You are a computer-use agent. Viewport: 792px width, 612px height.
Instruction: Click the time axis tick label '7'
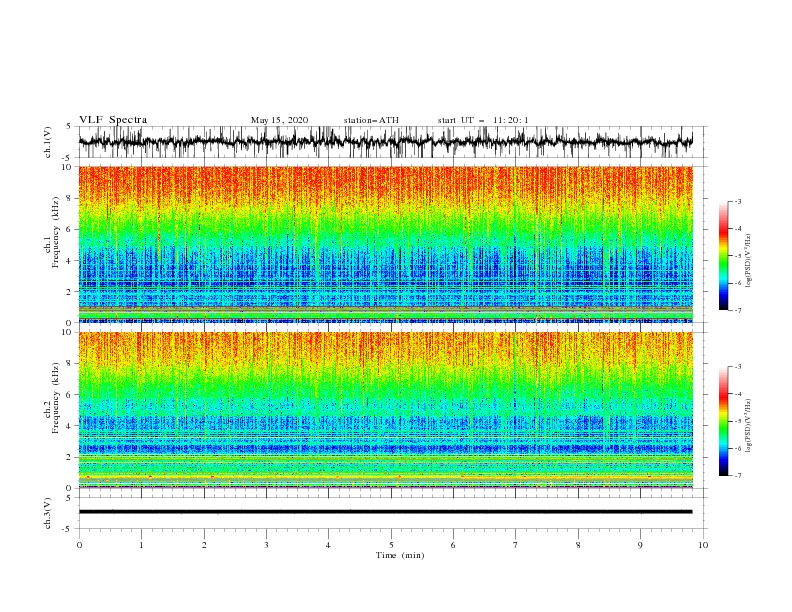[x=516, y=545]
